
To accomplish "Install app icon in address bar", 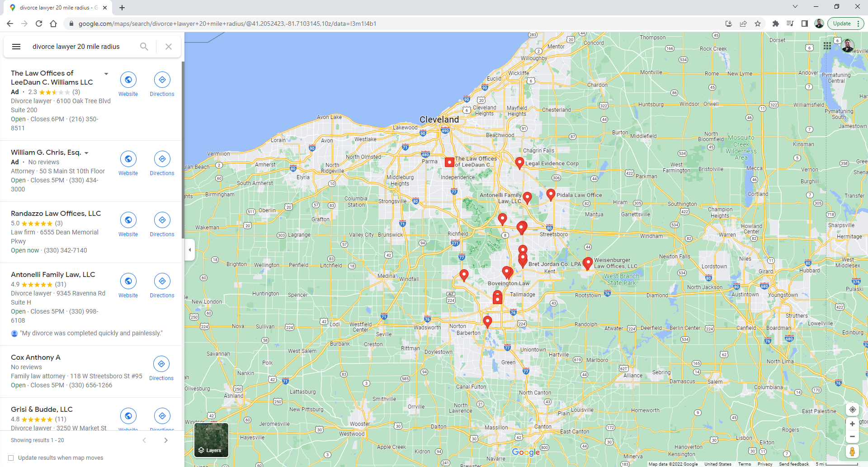I will [729, 24].
